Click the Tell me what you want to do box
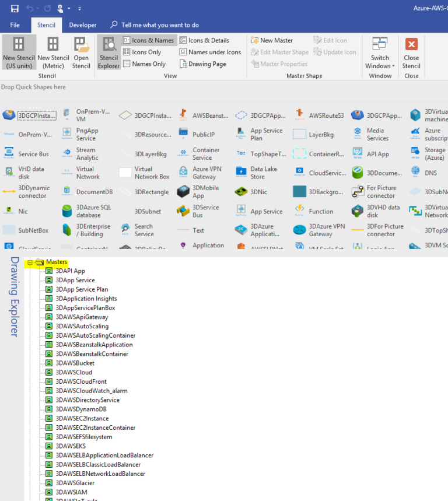 (x=155, y=25)
